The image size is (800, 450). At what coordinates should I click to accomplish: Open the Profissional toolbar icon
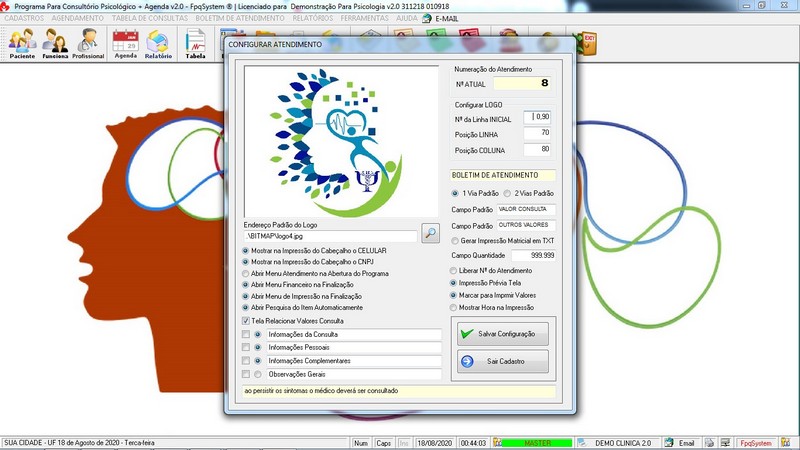click(88, 44)
